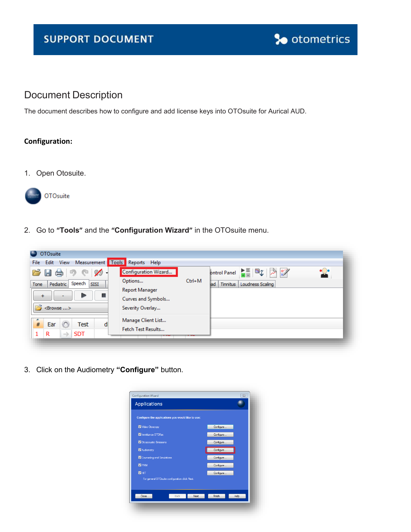Viewport: 411px width, 532px height.
Task: Click the otometrics logo in the banner
Action: click(x=312, y=39)
